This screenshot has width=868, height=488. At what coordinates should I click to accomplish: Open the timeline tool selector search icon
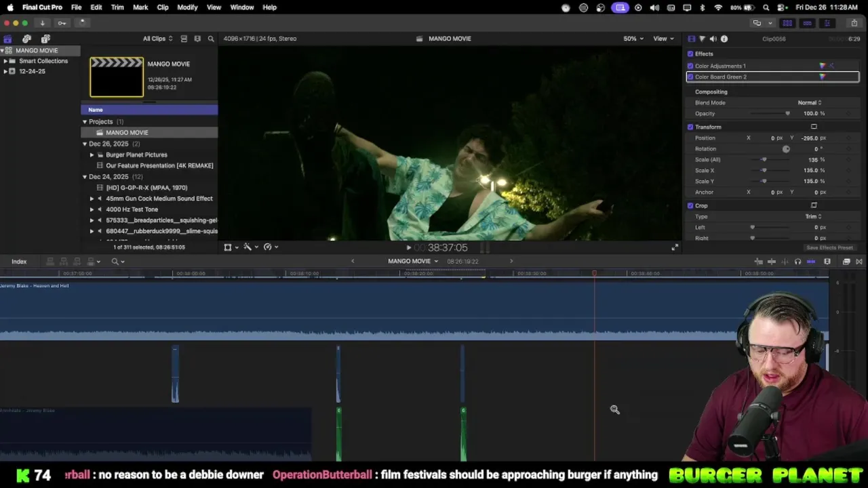(117, 262)
